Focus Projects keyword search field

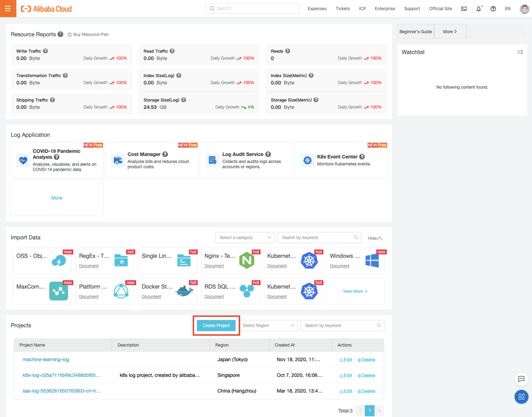342,325
